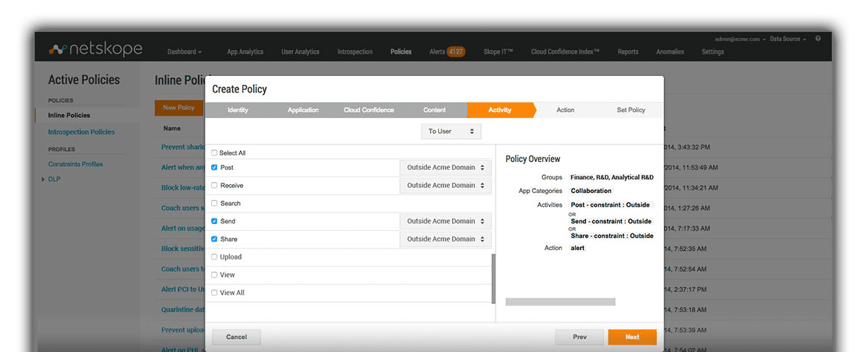
Task: Click the Groups value in Policy Overview
Action: [612, 177]
